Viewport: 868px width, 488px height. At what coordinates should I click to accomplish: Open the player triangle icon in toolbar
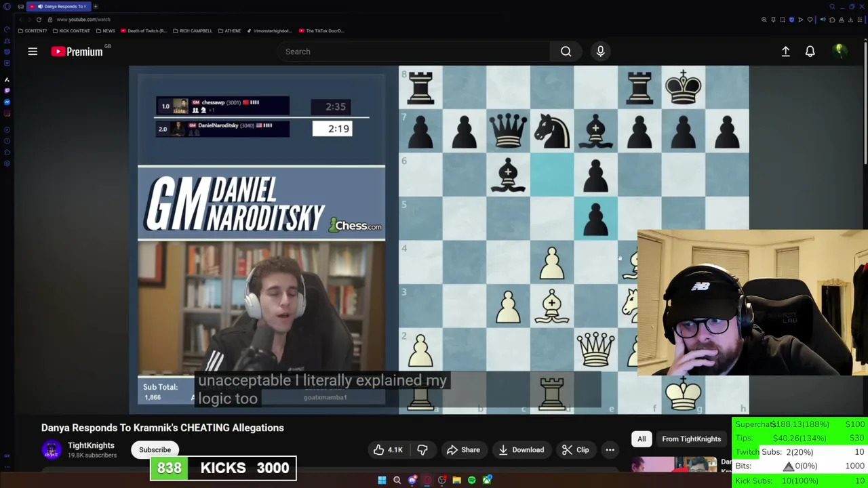[800, 20]
